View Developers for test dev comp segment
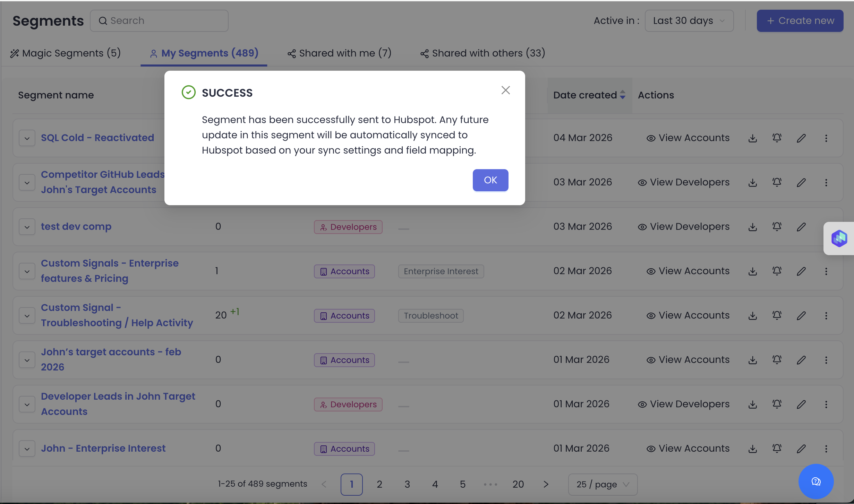This screenshot has width=854, height=504. 683,227
